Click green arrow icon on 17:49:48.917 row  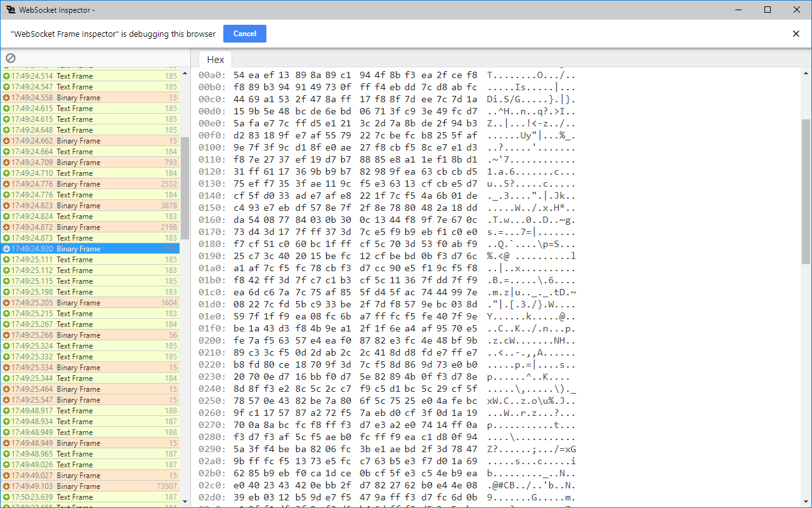click(x=6, y=411)
